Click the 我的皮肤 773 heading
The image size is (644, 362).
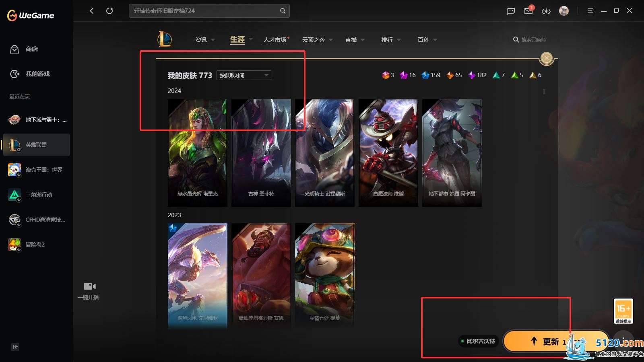[x=190, y=75]
